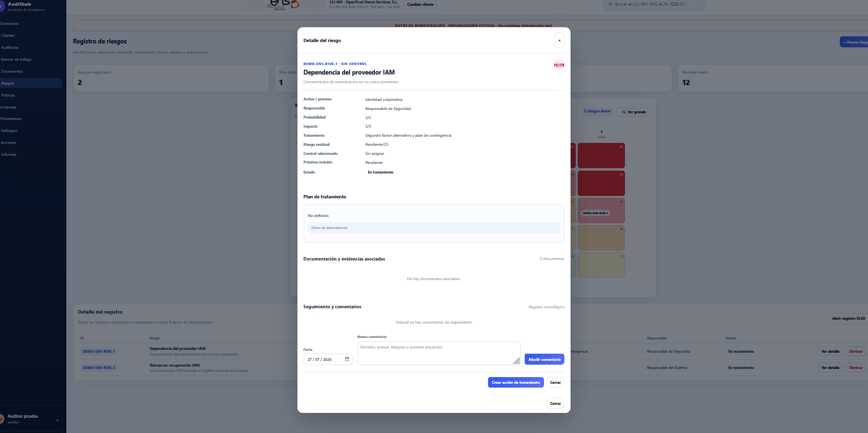
Task: Close the Detalle del riesgo dialog with X
Action: point(559,40)
